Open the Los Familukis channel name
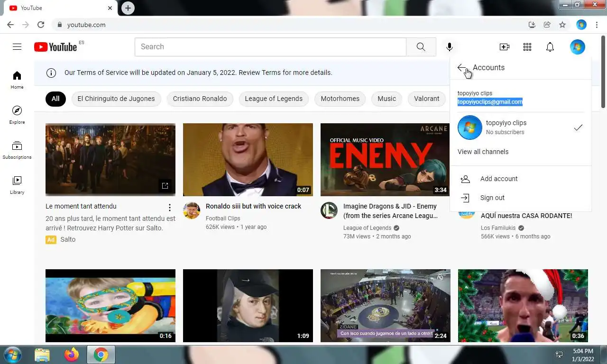This screenshot has height=364, width=607. (x=498, y=228)
